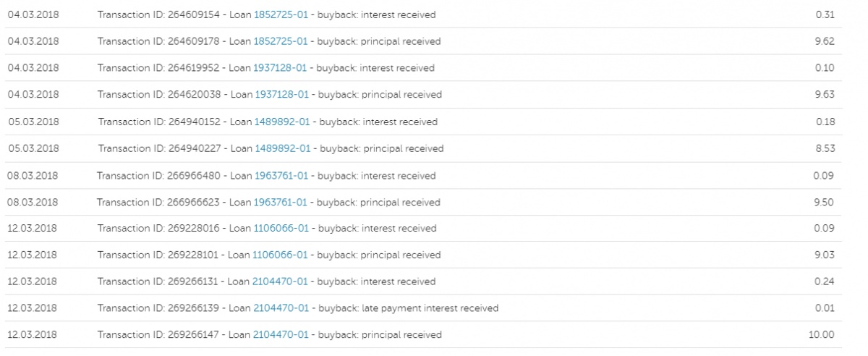Open loan 1852725-01 in principal received row
Viewport: 868px width, 356px height.
tap(281, 41)
